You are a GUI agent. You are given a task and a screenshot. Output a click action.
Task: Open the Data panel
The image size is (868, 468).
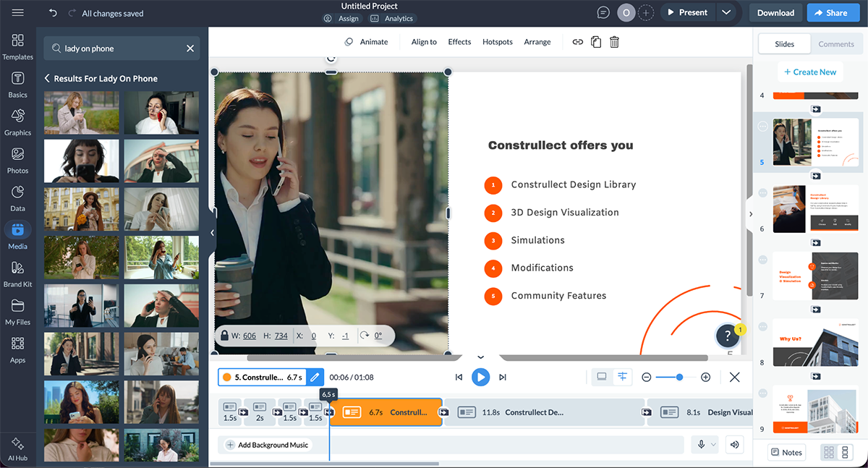pos(17,197)
